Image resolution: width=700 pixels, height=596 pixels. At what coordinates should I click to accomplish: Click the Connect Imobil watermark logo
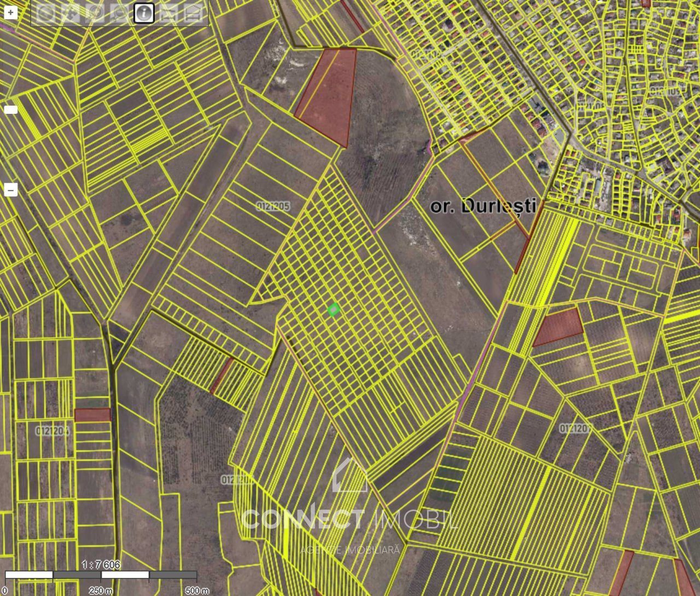pyautogui.click(x=350, y=509)
